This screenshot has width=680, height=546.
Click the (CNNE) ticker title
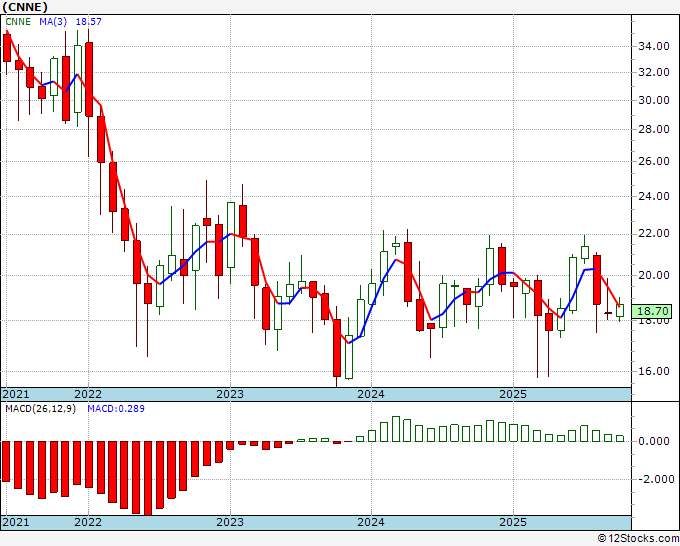click(25, 7)
